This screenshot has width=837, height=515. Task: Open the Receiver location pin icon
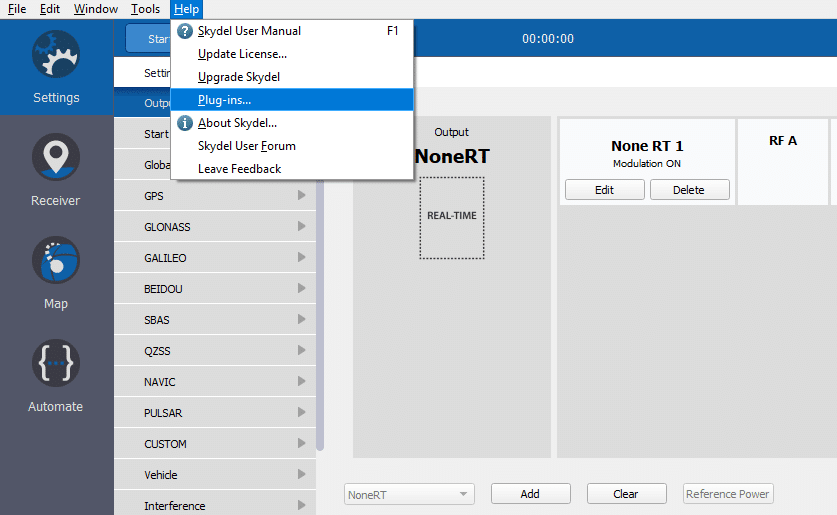click(56, 157)
